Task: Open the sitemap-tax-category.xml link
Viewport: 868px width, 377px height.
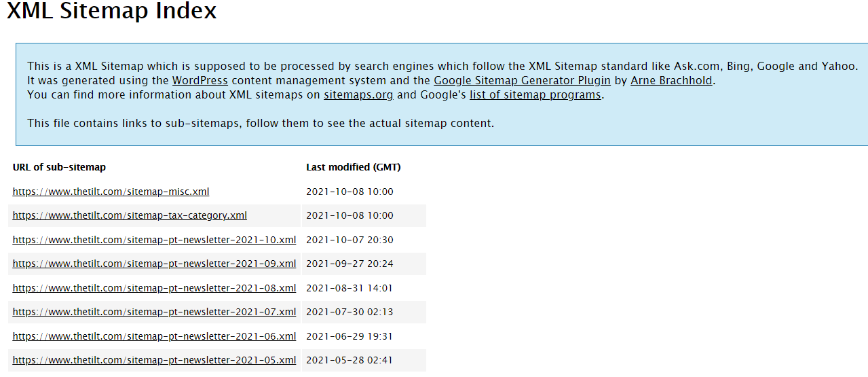Action: 130,215
